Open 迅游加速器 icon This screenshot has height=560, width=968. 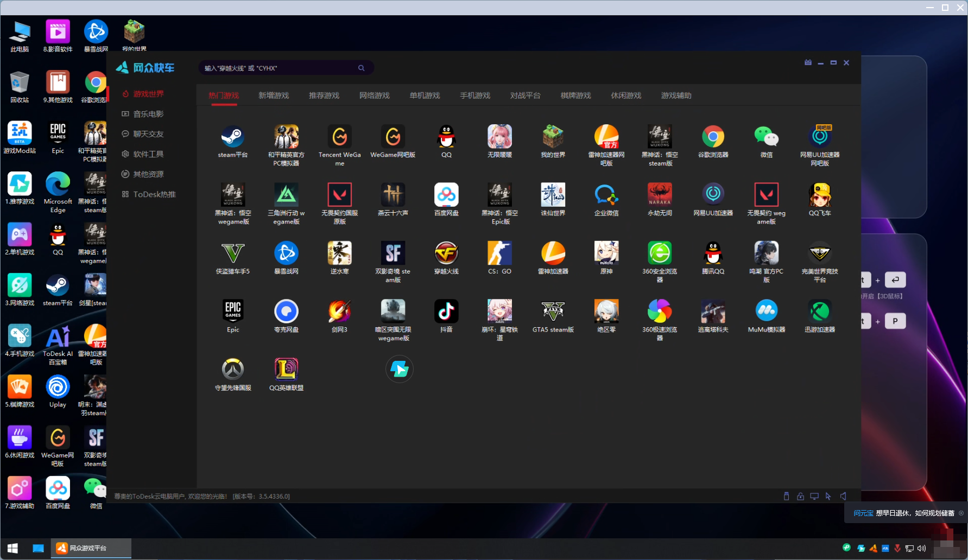tap(820, 311)
